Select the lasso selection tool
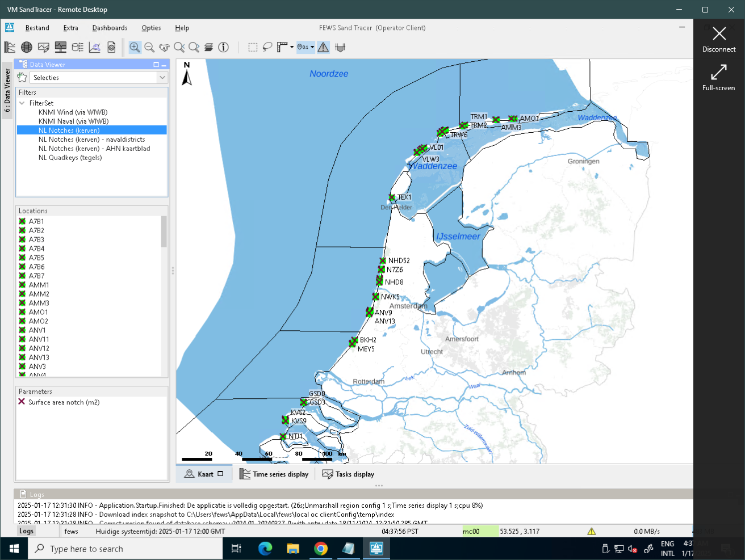Image resolution: width=745 pixels, height=560 pixels. 266,47
